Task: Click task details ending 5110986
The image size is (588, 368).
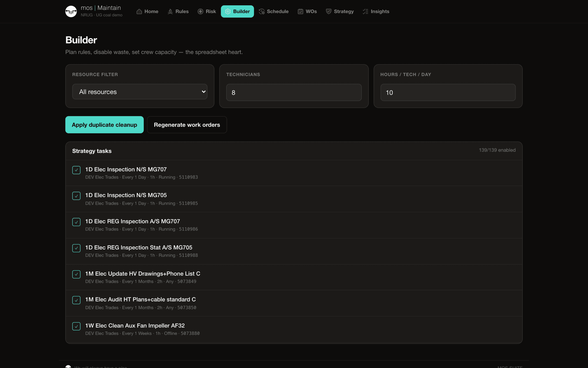Action: pos(141,229)
